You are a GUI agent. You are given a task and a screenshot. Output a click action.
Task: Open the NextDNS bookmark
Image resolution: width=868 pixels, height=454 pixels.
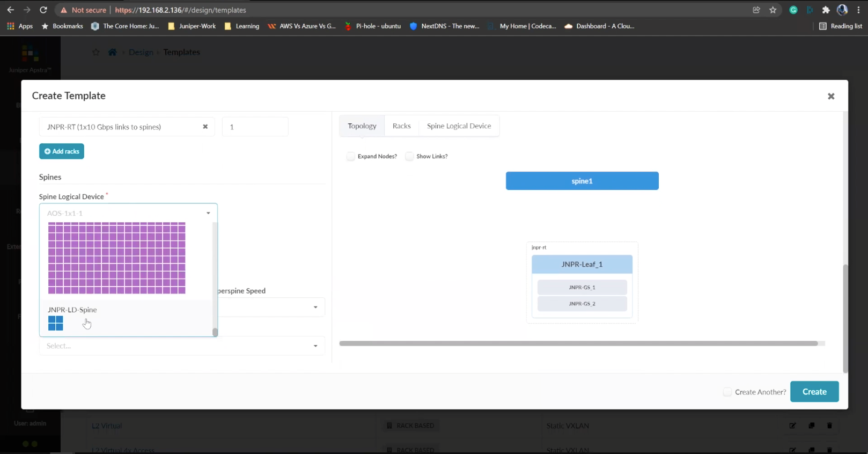pyautogui.click(x=445, y=26)
